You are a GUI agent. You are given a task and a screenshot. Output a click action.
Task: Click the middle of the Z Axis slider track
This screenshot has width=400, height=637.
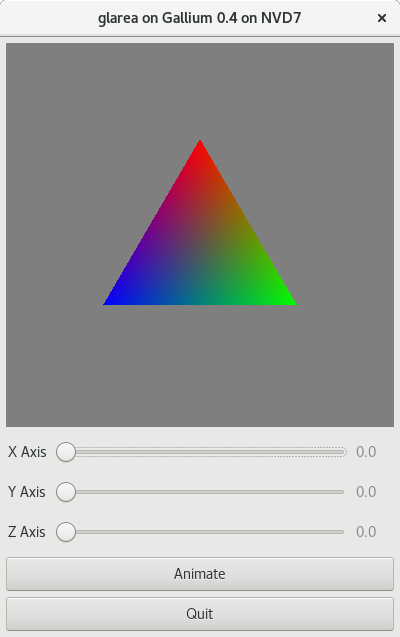[201, 532]
